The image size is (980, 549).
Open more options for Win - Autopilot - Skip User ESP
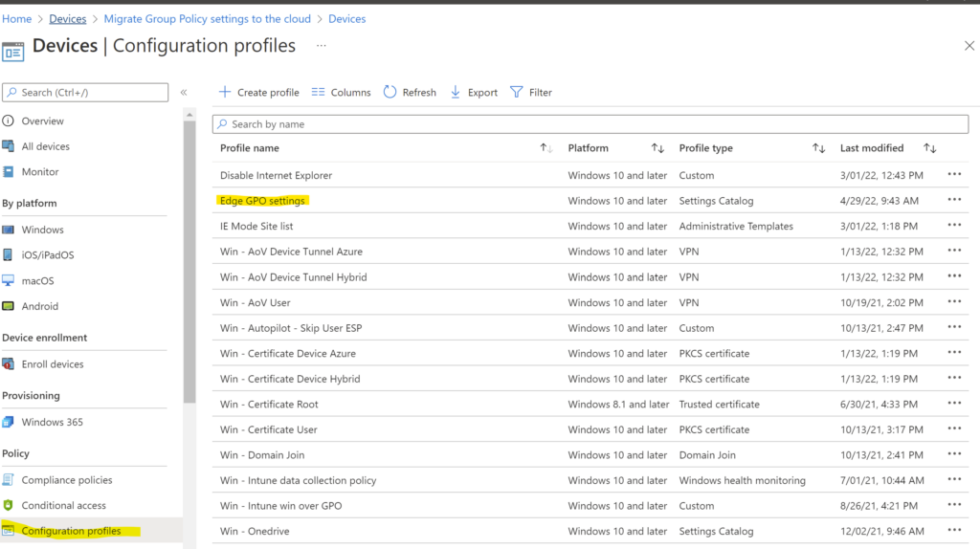(x=954, y=327)
